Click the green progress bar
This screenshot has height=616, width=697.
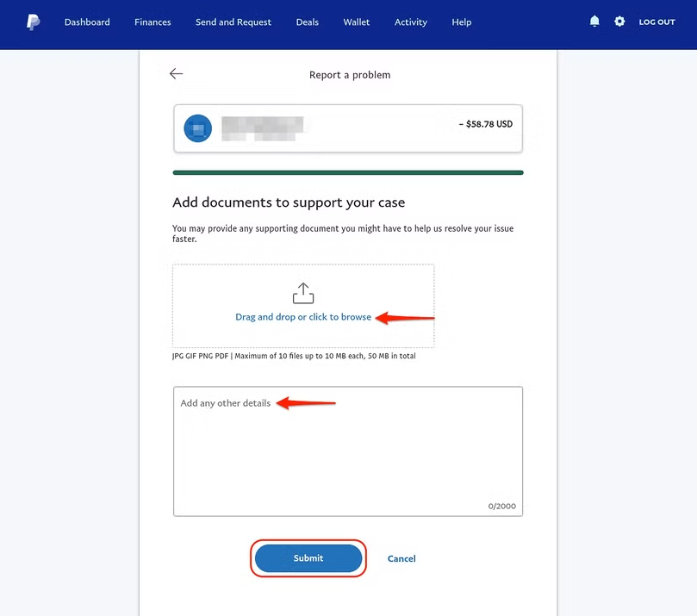[x=348, y=172]
